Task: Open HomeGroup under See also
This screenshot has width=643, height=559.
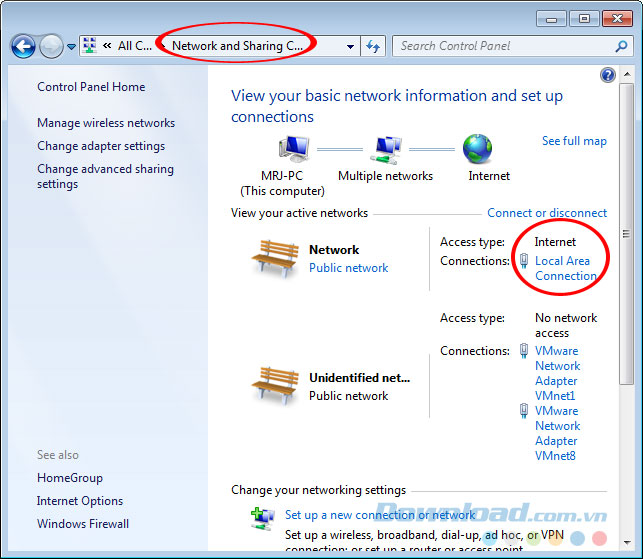Action: (70, 478)
